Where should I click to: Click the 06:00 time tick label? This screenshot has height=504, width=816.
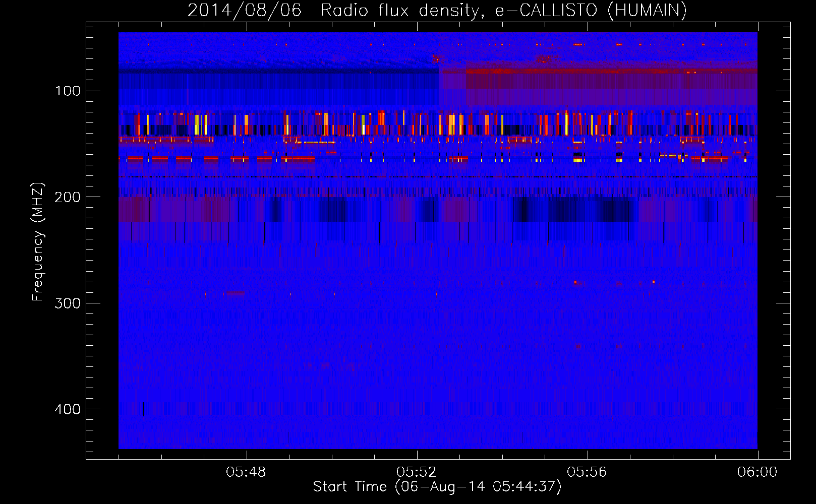(757, 472)
